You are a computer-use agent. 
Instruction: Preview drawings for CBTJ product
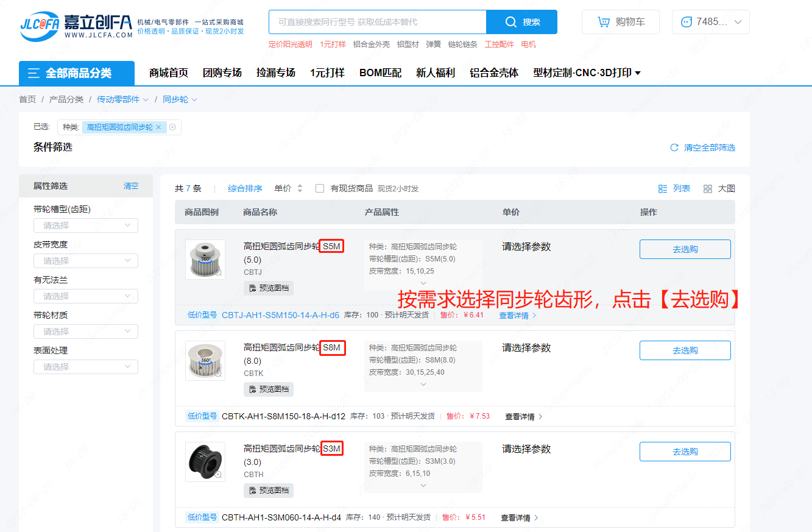click(x=269, y=288)
